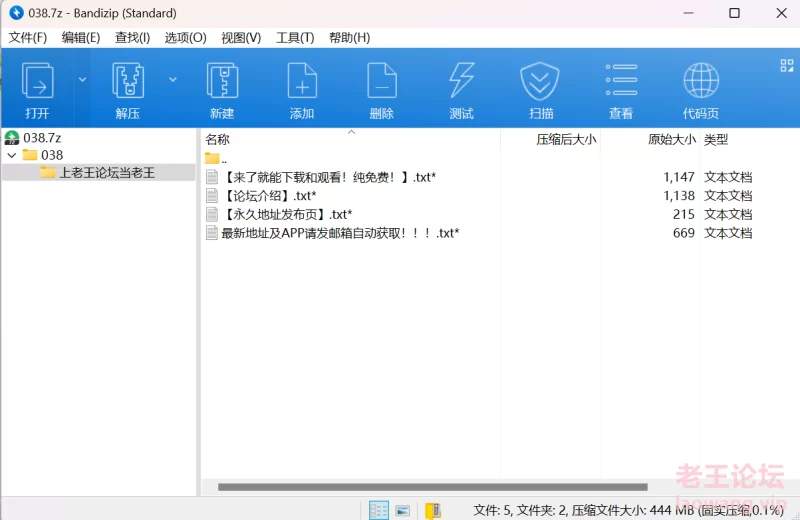Screen dimensions: 800x520
Task: Switch to details view via status bar icon
Action: (x=379, y=510)
